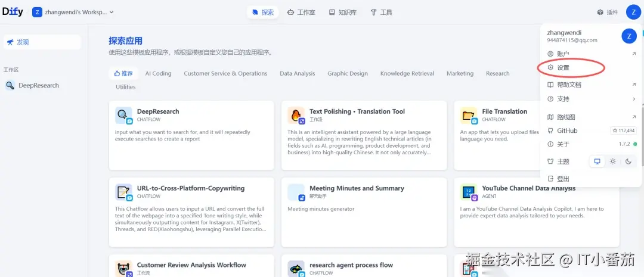This screenshot has width=644, height=277.
Task: Select the Marketing category
Action: point(460,73)
